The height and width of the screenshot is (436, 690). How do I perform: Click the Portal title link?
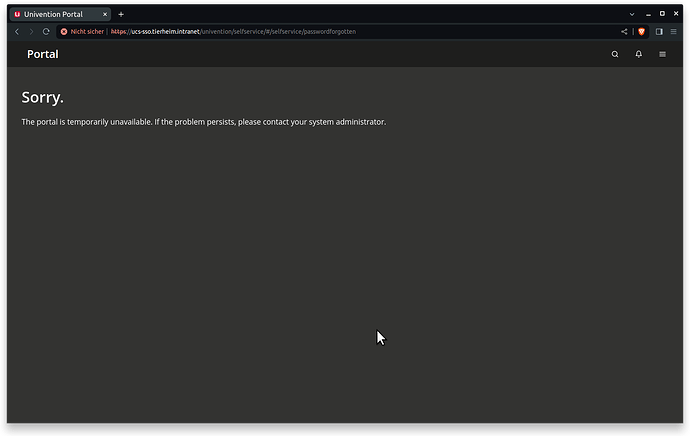coord(43,54)
